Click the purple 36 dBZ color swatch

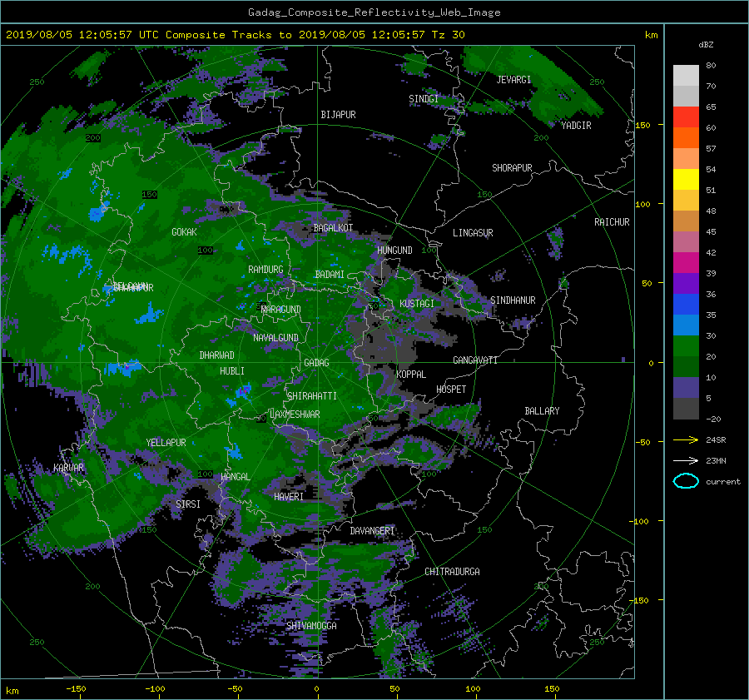[x=686, y=284]
